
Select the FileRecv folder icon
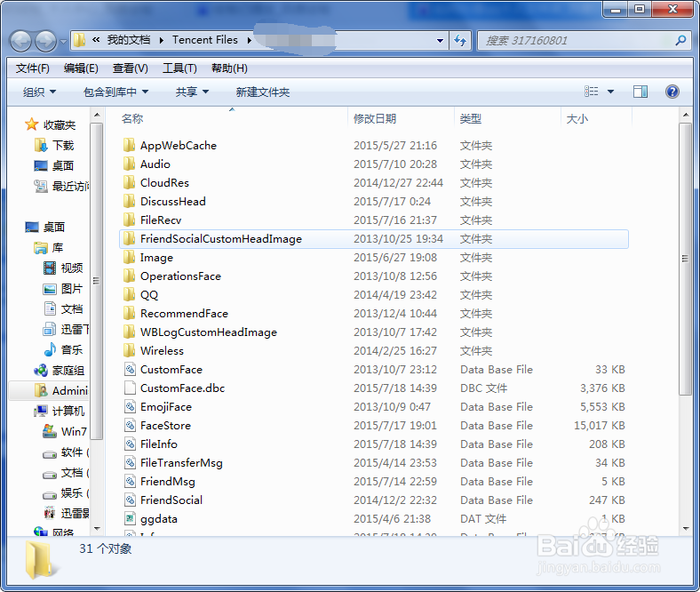point(129,220)
